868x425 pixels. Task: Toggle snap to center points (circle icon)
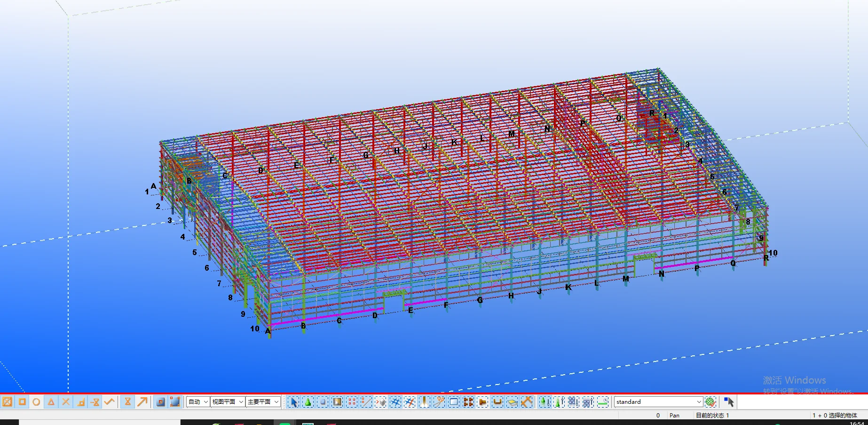click(36, 402)
